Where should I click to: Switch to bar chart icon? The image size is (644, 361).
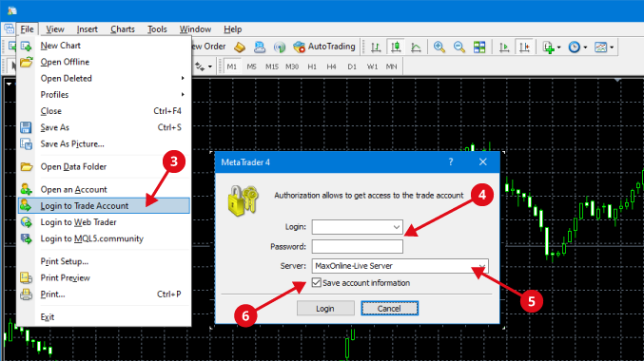(x=376, y=47)
